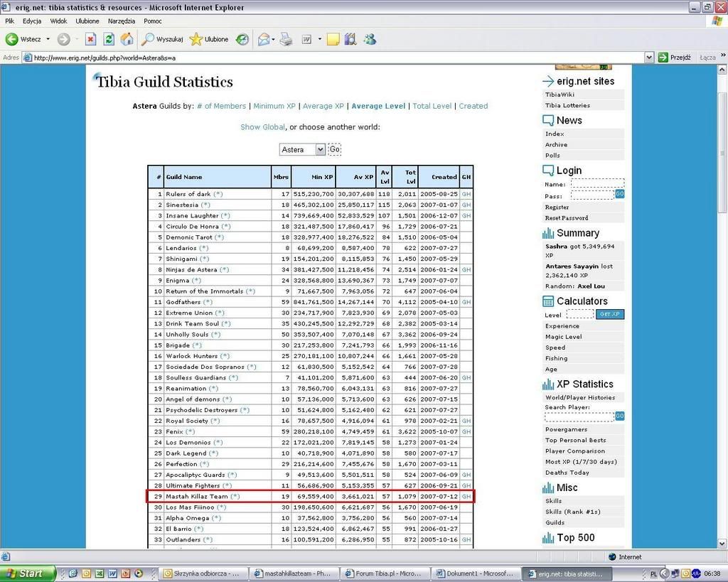The image size is (728, 582).
Task: Open TibiaWiki sidebar link
Action: click(560, 95)
